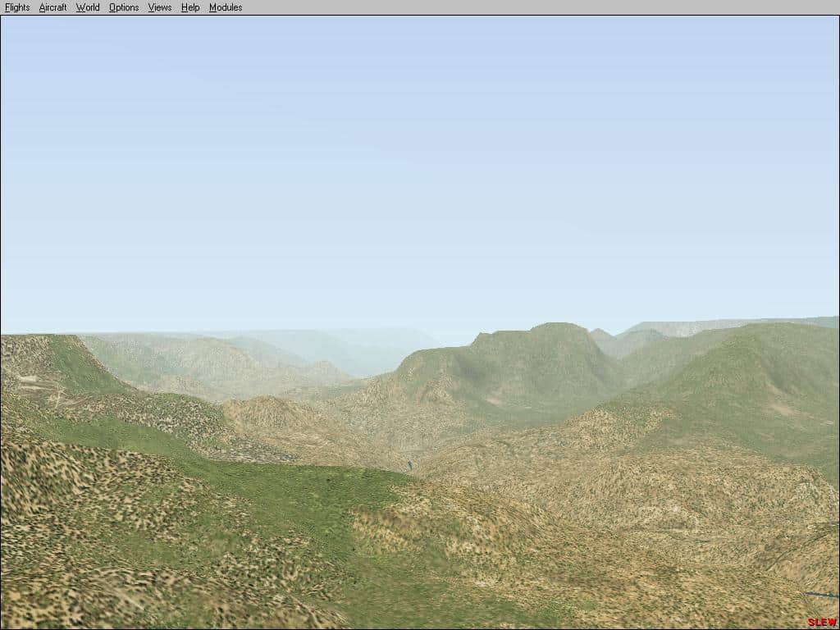Click the open blue sky area
The width and height of the screenshot is (840, 630).
(x=410, y=164)
